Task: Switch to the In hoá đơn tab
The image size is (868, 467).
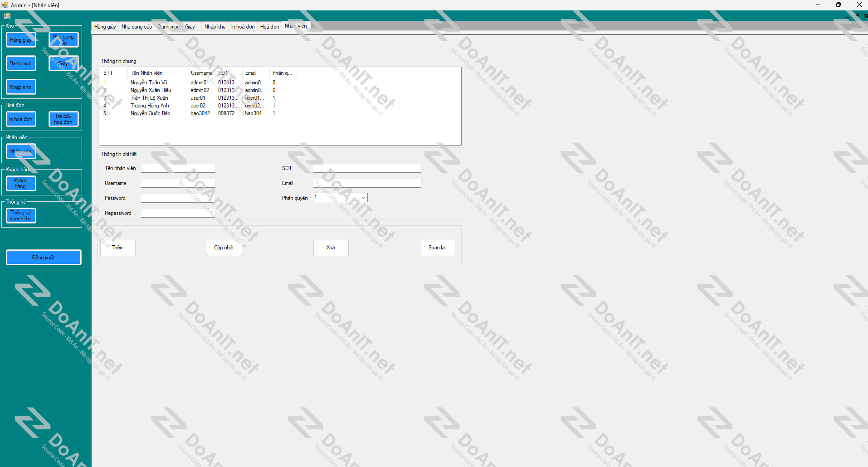Action: tap(243, 27)
